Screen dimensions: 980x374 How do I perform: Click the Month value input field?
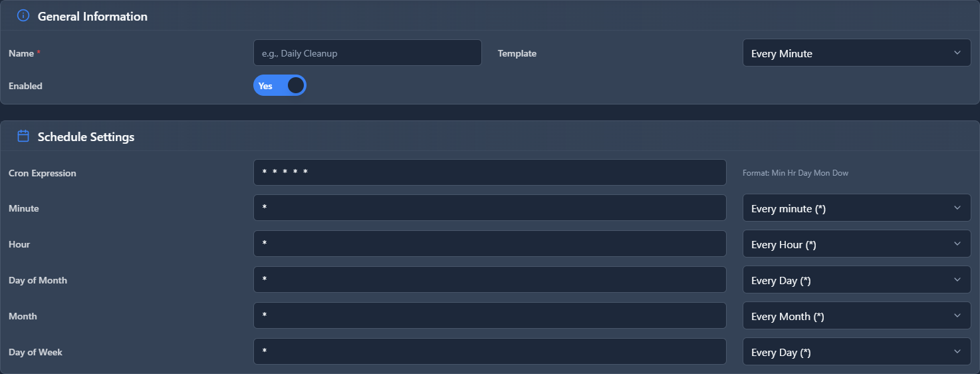(489, 316)
